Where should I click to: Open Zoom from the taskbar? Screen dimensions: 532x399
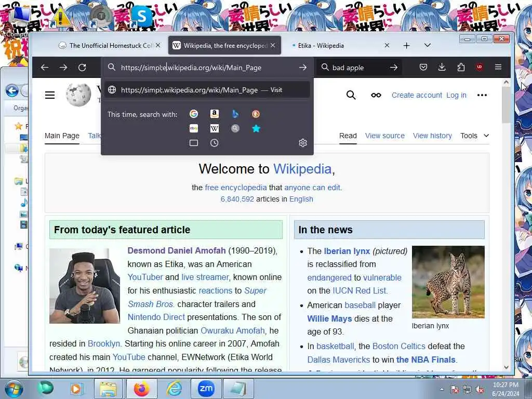(x=206, y=389)
